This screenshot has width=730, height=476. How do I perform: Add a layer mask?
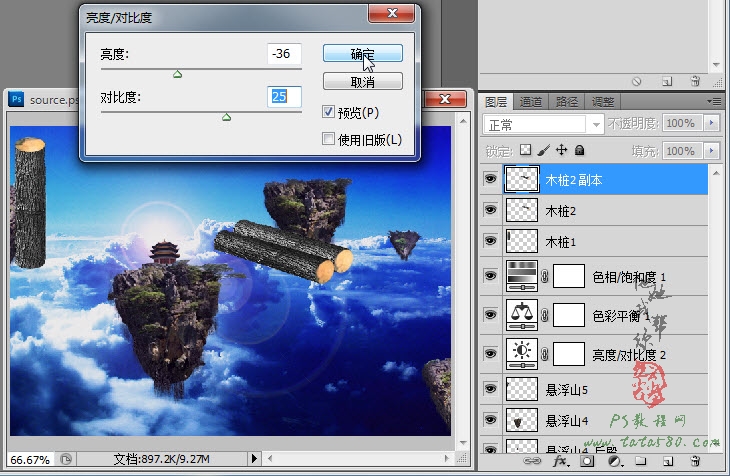point(587,461)
